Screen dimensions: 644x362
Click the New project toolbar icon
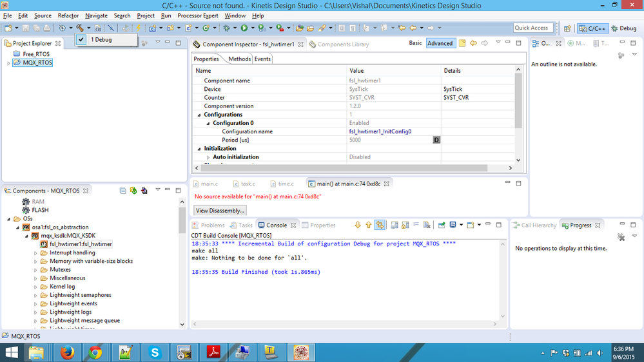[8, 28]
